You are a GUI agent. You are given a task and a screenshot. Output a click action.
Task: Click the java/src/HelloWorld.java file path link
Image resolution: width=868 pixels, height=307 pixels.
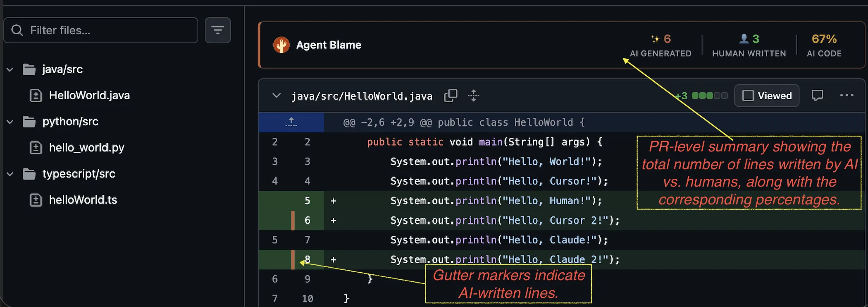(x=362, y=96)
